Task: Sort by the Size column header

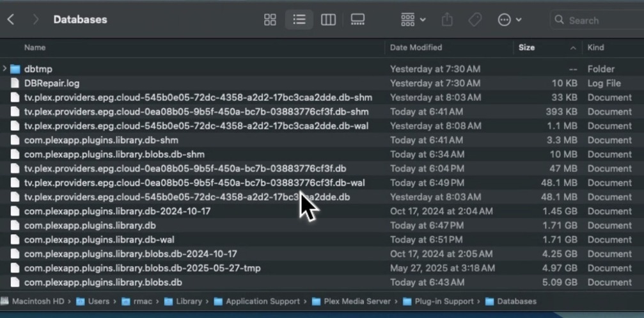Action: point(526,47)
